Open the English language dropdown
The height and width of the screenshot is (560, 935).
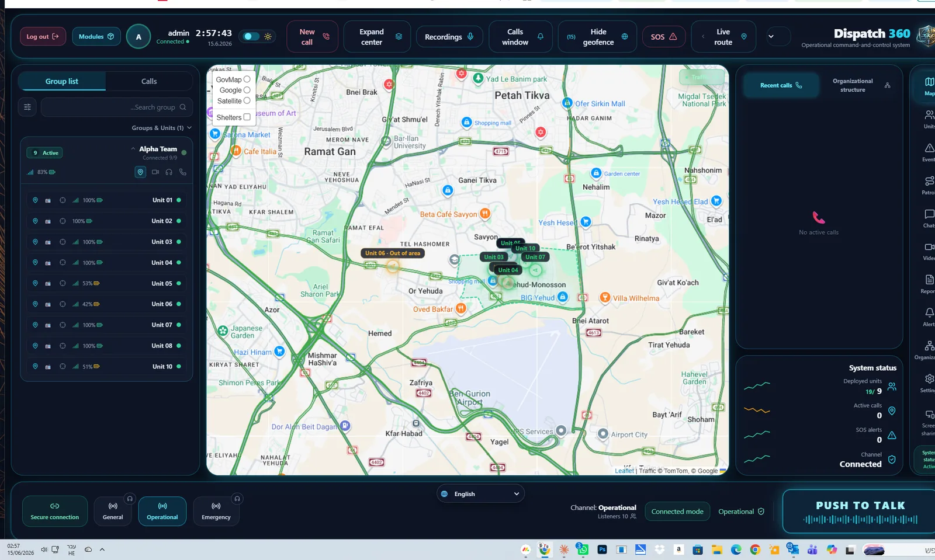[x=480, y=494]
